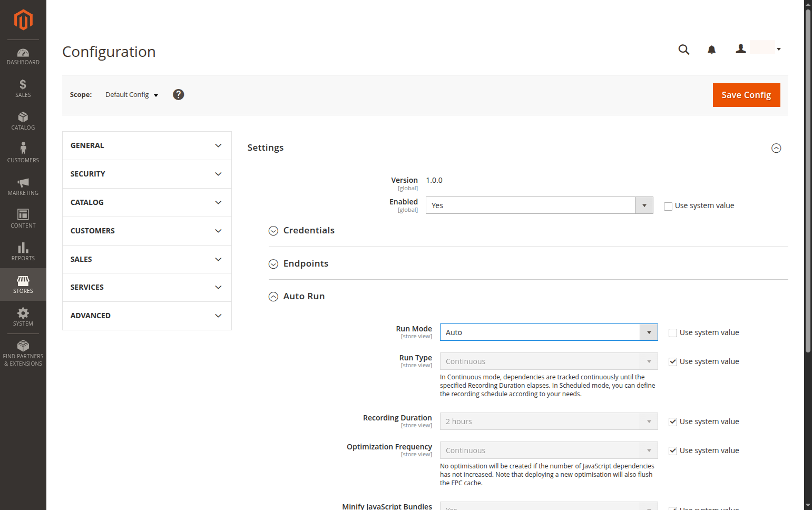812x510 pixels.
Task: Open the disabled Run Type Continuous dropdown
Action: (549, 361)
